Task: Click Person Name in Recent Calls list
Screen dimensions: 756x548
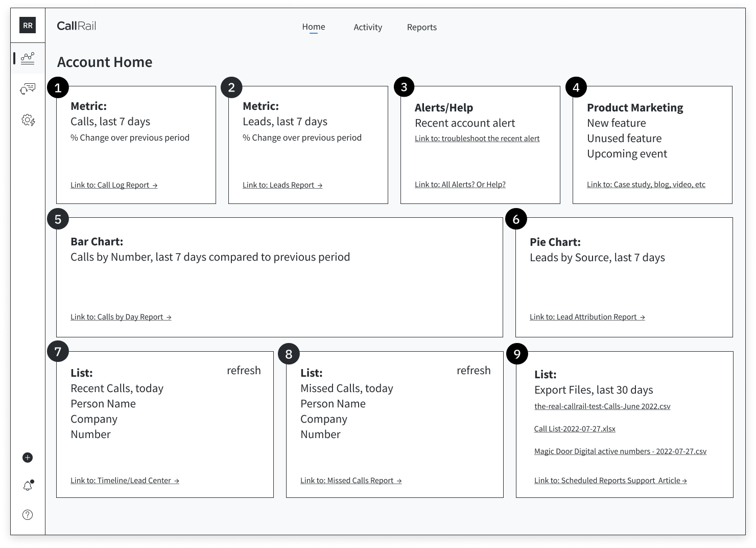Action: pyautogui.click(x=103, y=404)
